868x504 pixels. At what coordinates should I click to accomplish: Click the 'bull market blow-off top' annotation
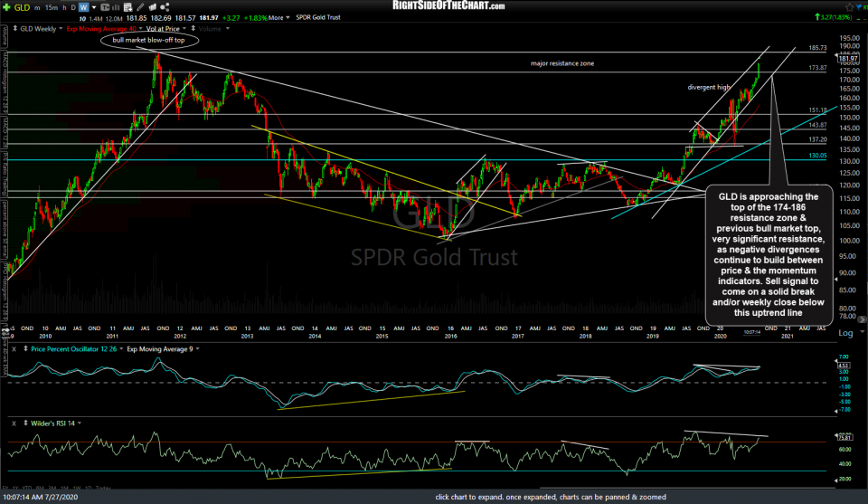tap(149, 40)
